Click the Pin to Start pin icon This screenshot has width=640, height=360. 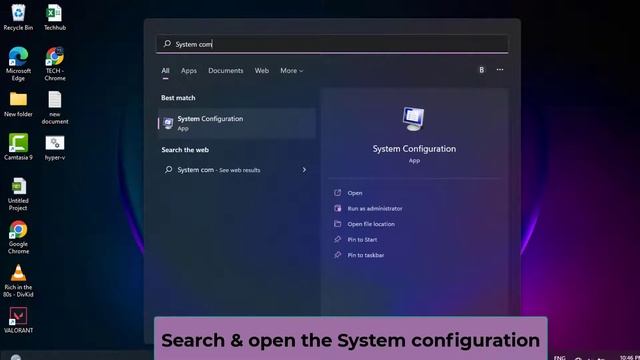[338, 239]
